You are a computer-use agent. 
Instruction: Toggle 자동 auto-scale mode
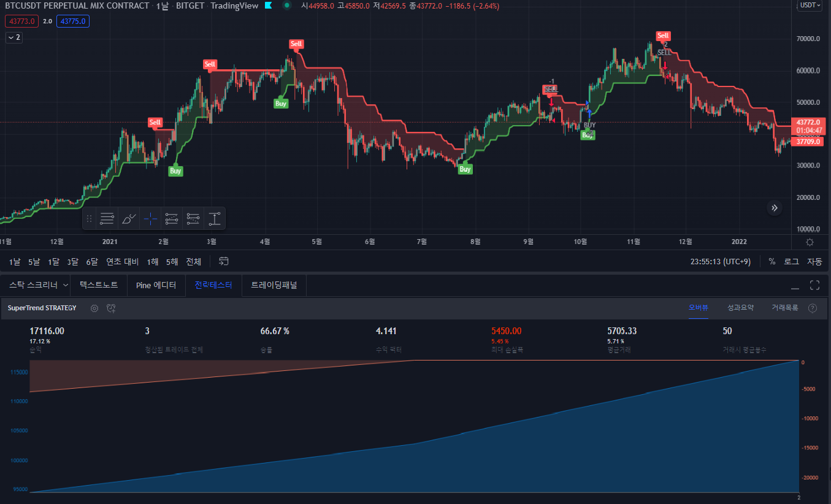[x=815, y=261]
